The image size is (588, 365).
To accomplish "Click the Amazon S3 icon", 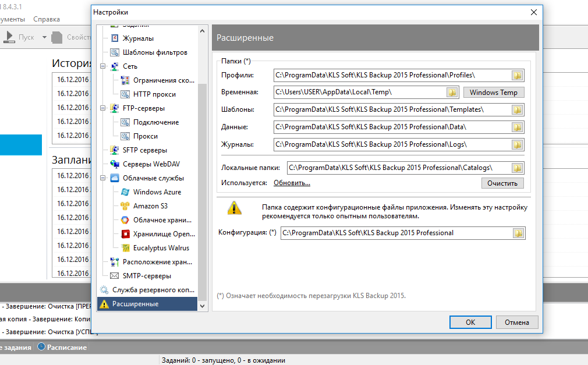I will coord(125,206).
